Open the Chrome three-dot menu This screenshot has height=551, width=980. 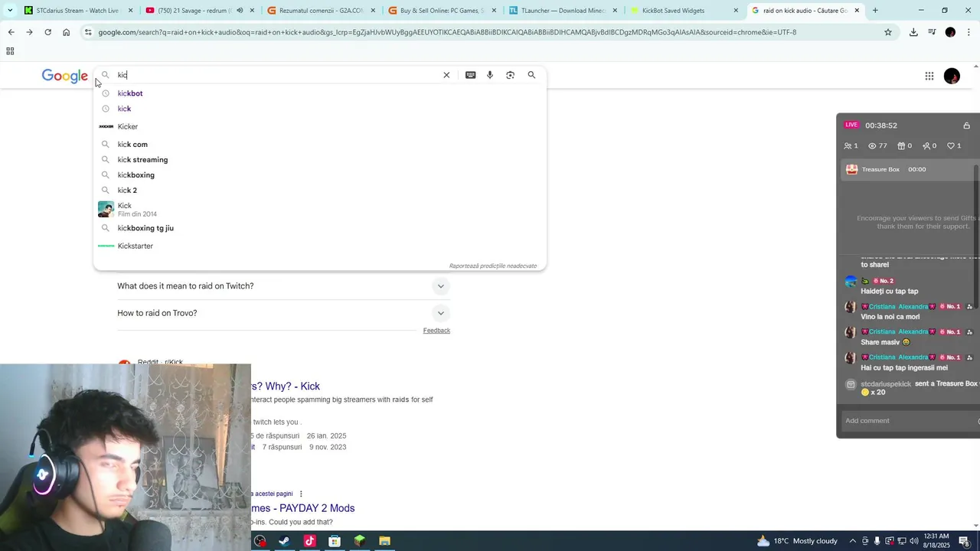click(x=969, y=32)
